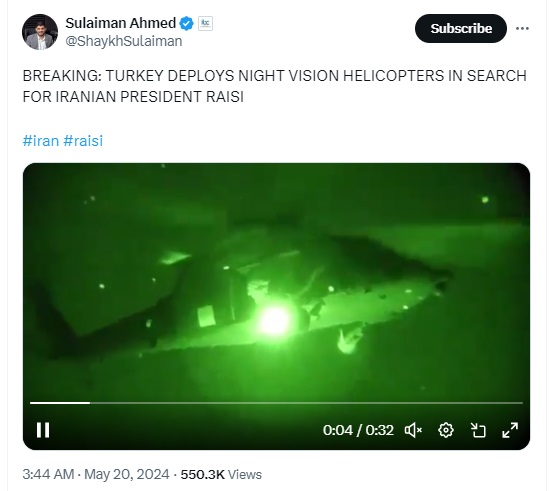Open video settings gear
Viewport: 552px width, 491px height.
(446, 430)
